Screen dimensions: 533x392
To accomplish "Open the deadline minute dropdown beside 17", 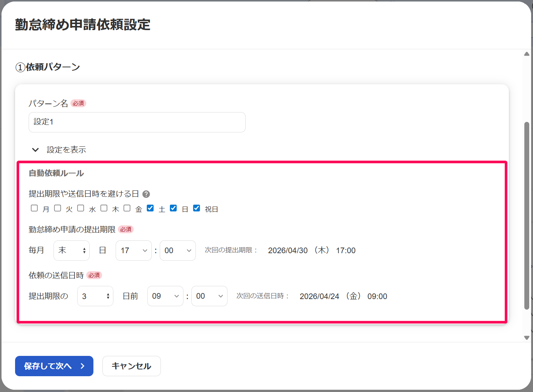I will coord(178,251).
